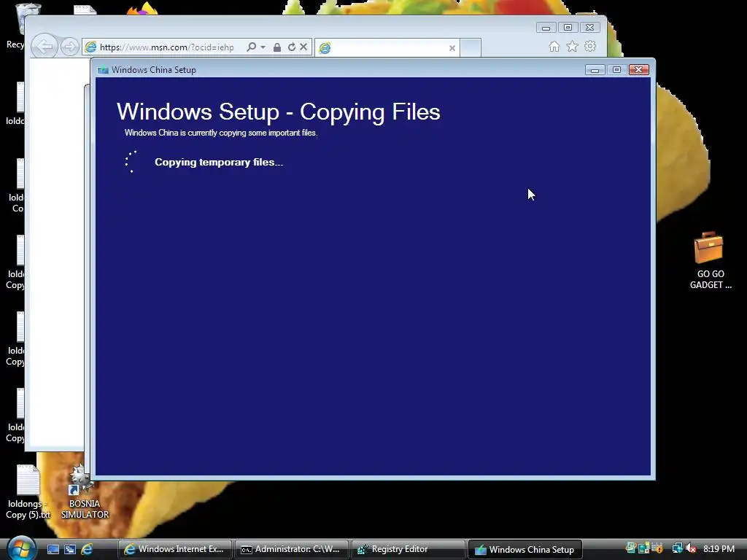Close the blank Internet Explorer tab
This screenshot has width=747, height=560.
pos(452,47)
